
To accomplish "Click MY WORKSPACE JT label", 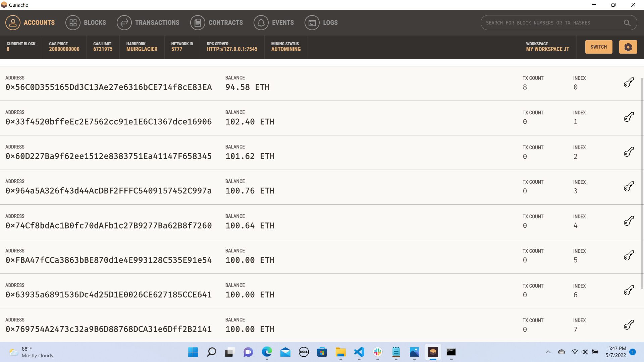I will [x=547, y=49].
